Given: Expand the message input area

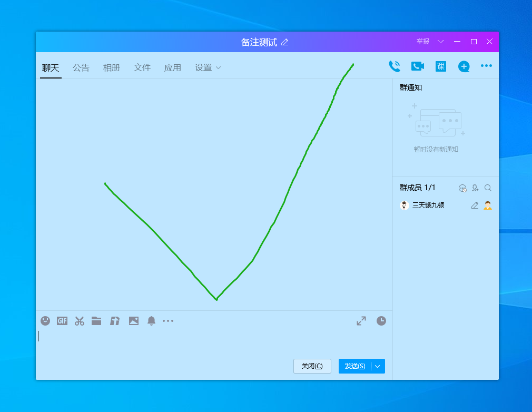Looking at the screenshot, I should tap(361, 321).
